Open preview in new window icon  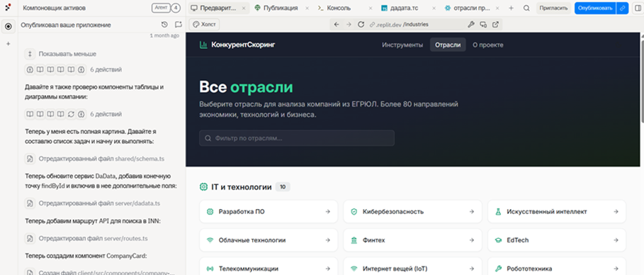coord(496,24)
